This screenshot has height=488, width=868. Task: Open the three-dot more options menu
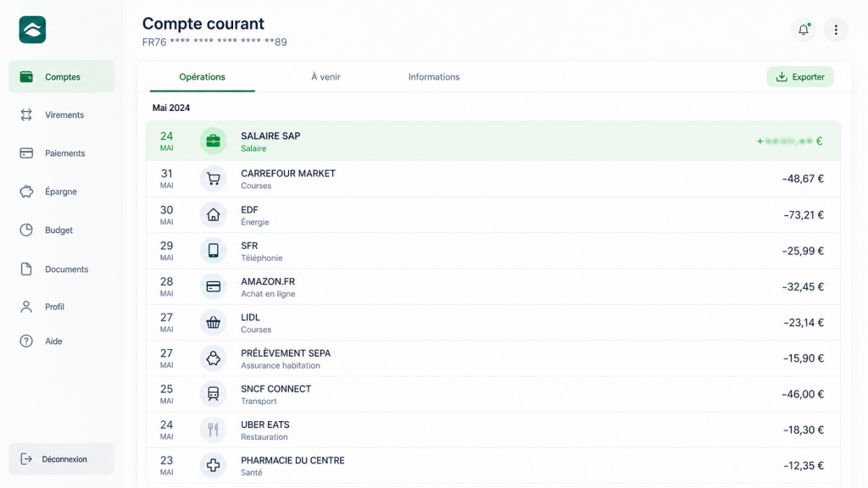(x=836, y=30)
